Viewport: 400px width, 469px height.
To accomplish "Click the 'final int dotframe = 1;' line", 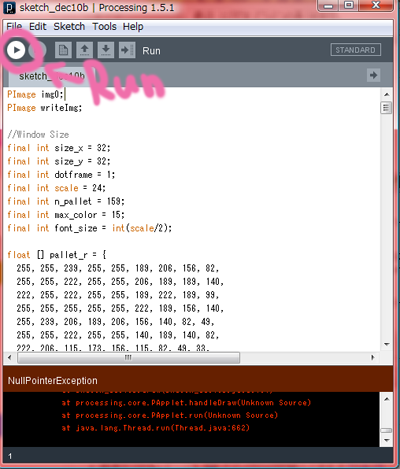I will click(x=61, y=175).
